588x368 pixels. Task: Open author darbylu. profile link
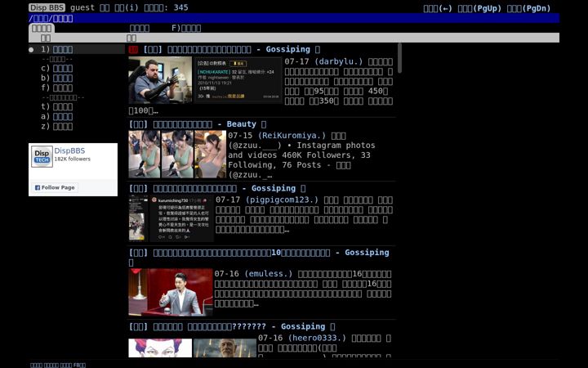click(x=339, y=61)
